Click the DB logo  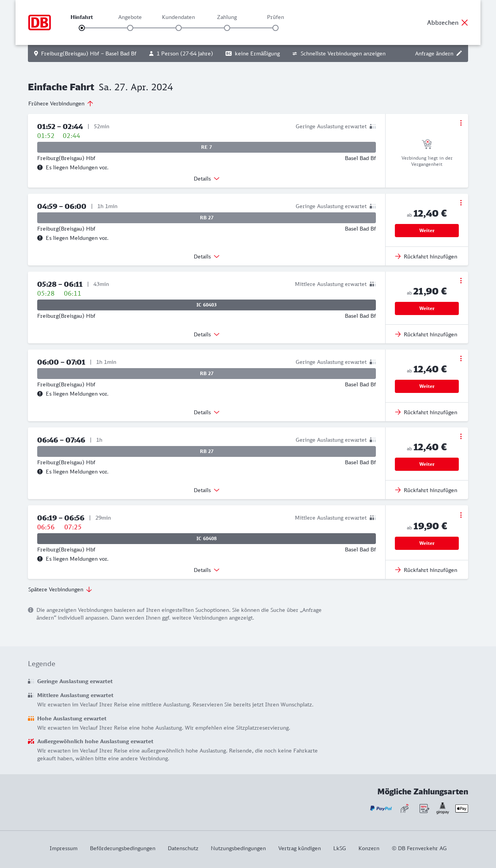[x=40, y=22]
